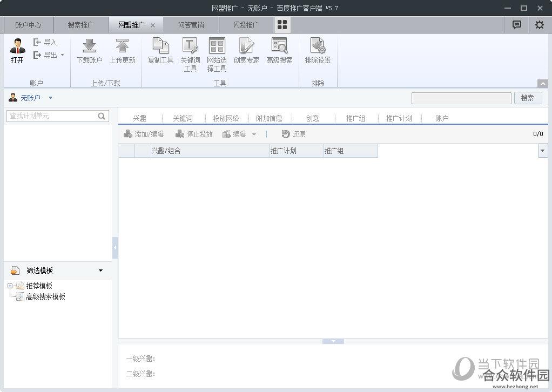Select the 投放网络 tab
The width and height of the screenshot is (552, 392).
point(226,118)
